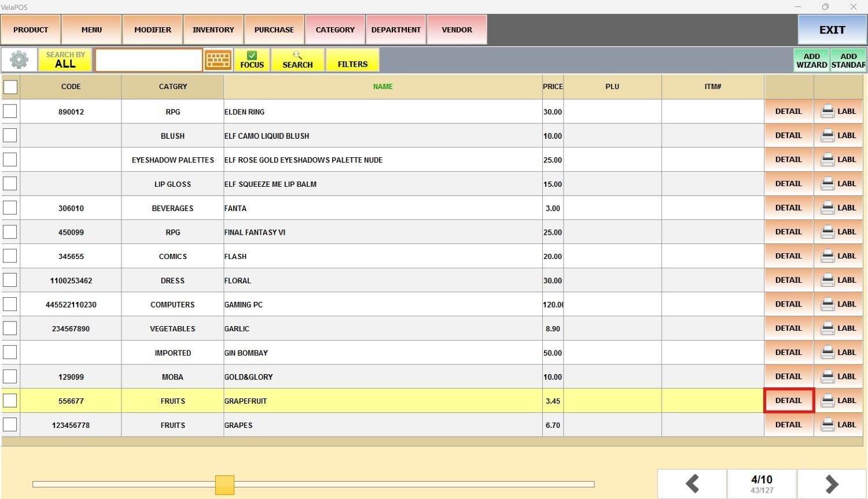Open DETAIL for GAMING PC
The width and height of the screenshot is (868, 499).
click(789, 304)
